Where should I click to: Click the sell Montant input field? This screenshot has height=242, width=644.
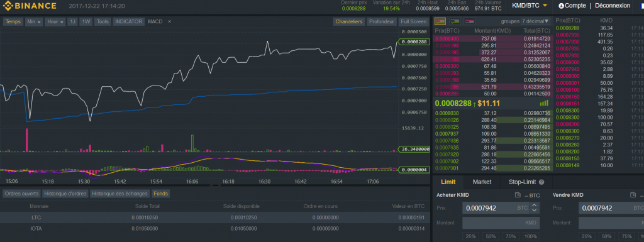point(611,223)
